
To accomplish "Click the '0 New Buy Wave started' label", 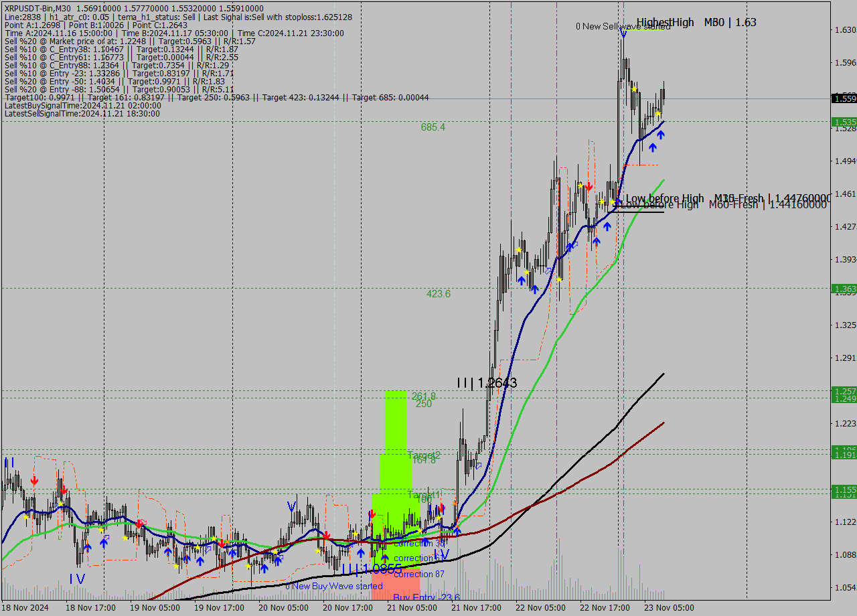I will pos(334,586).
